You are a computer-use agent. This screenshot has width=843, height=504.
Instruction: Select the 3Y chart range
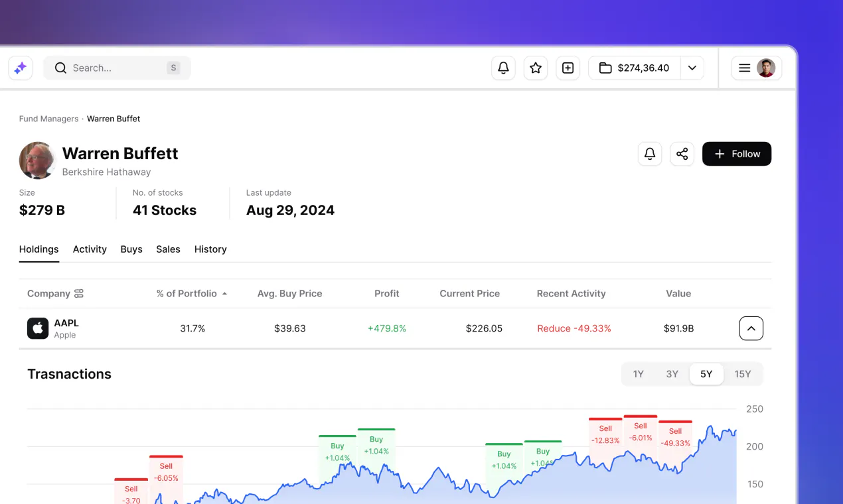click(x=672, y=374)
